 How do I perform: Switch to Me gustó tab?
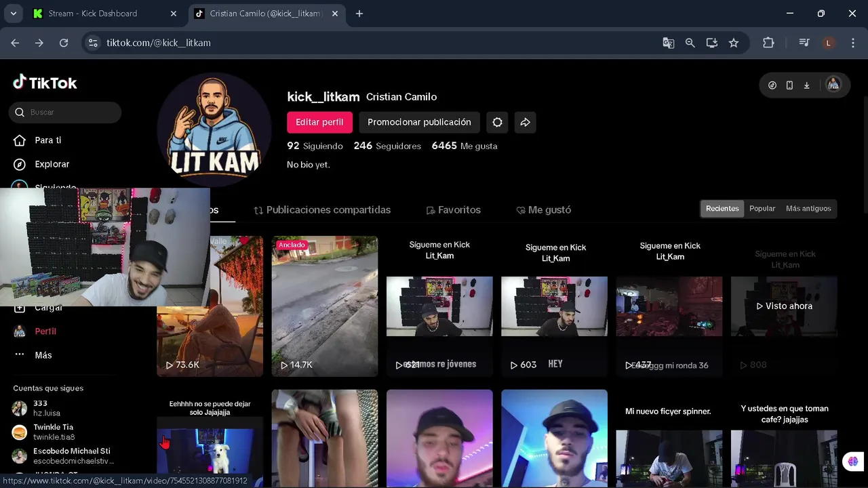[x=543, y=210]
